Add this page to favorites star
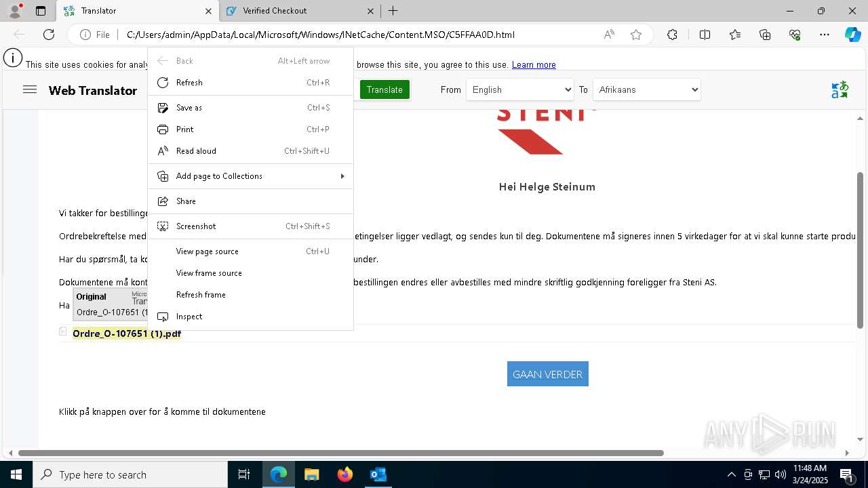 coord(636,35)
